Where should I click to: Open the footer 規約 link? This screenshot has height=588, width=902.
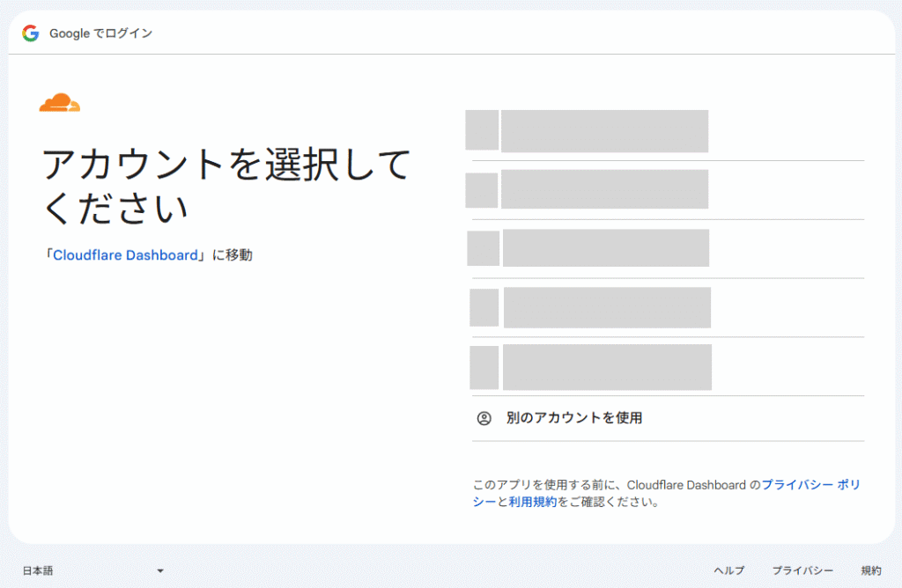click(870, 570)
